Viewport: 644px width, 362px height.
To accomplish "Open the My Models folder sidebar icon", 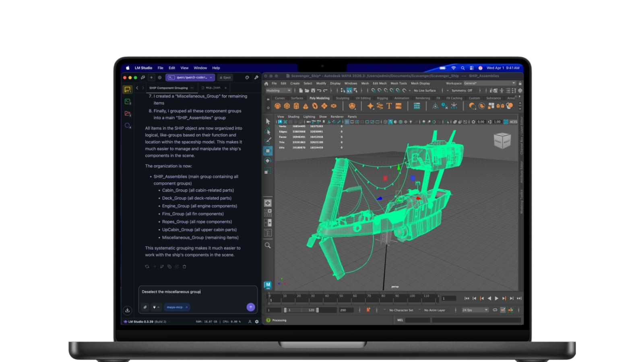I will click(128, 114).
